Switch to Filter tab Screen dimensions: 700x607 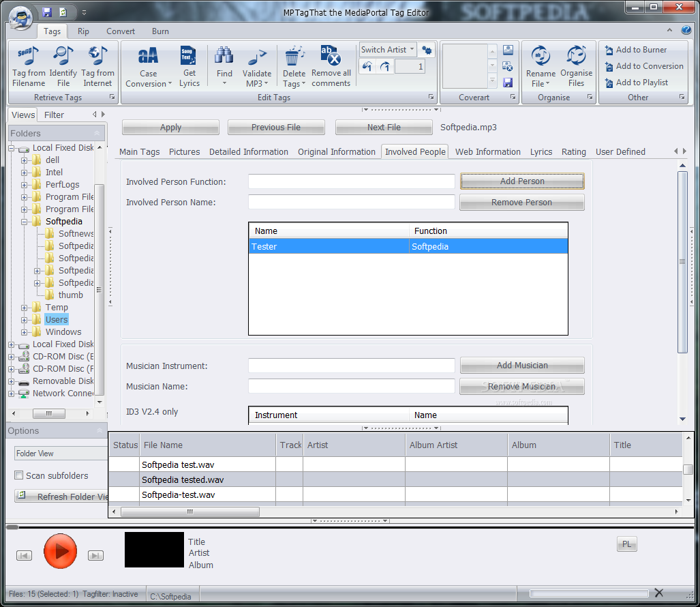54,115
